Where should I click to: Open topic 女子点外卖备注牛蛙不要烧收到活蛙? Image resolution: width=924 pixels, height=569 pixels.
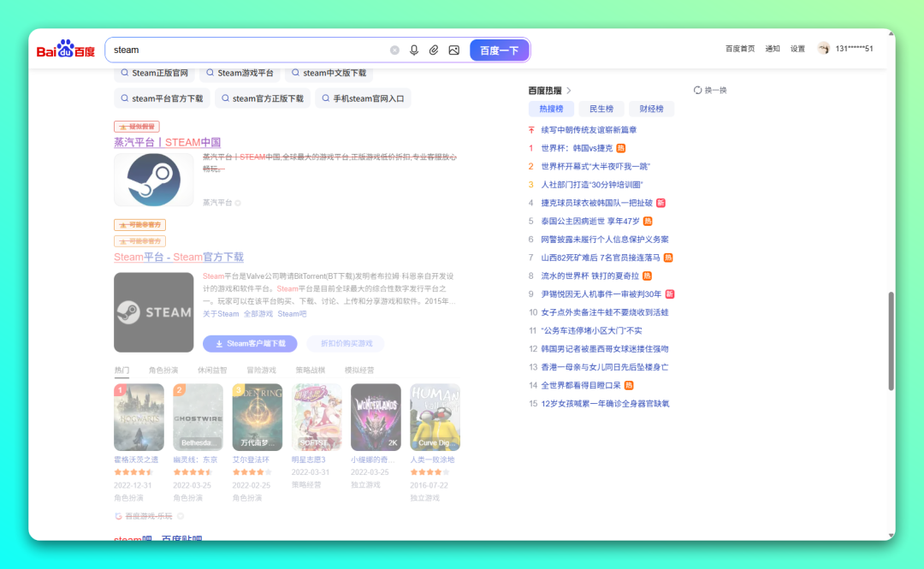point(605,312)
